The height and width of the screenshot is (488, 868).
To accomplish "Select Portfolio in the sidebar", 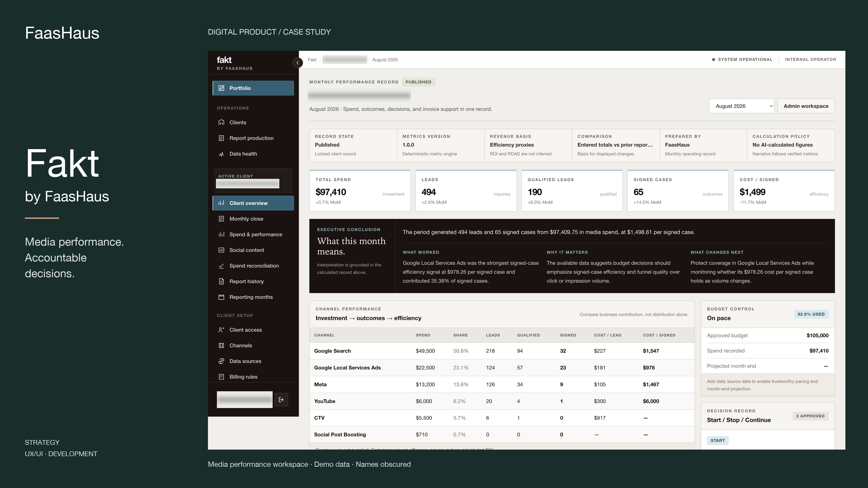I will coord(253,88).
